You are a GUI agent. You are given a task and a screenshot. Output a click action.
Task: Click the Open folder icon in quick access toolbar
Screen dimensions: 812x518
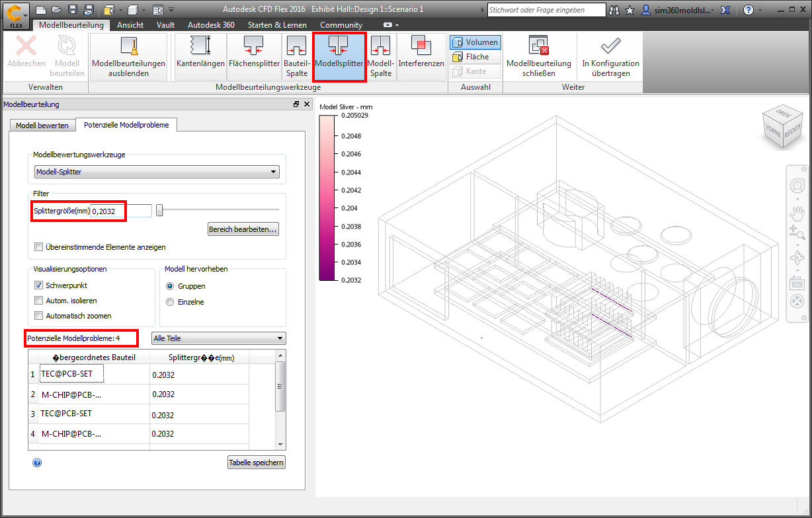pyautogui.click(x=57, y=10)
